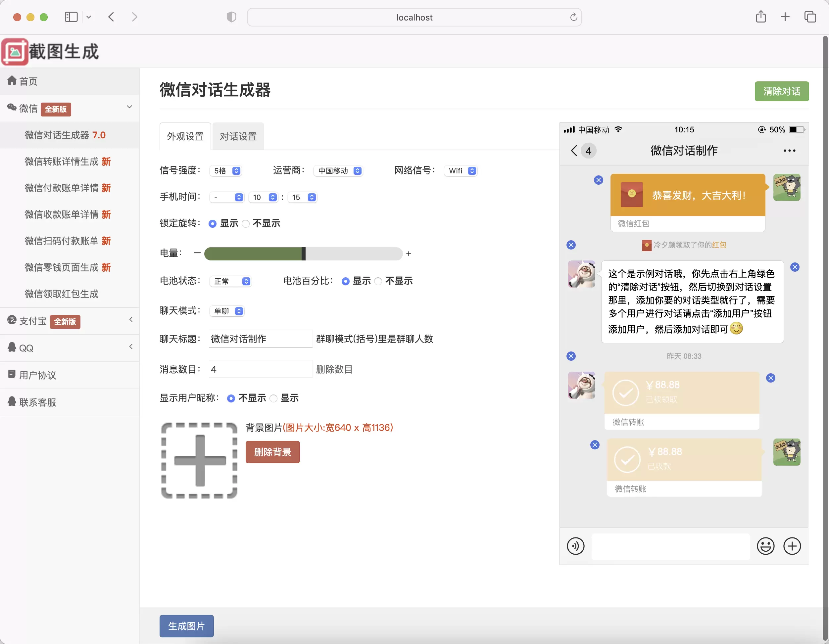This screenshot has width=829, height=644.
Task: Select 电池百分比 显示 radio button
Action: click(x=345, y=281)
